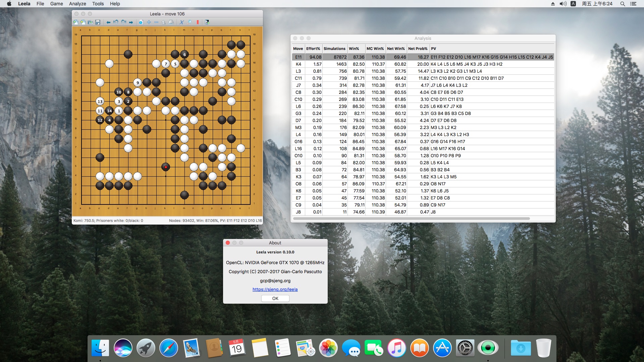Open the Game menu
The width and height of the screenshot is (644, 362).
tap(56, 4)
